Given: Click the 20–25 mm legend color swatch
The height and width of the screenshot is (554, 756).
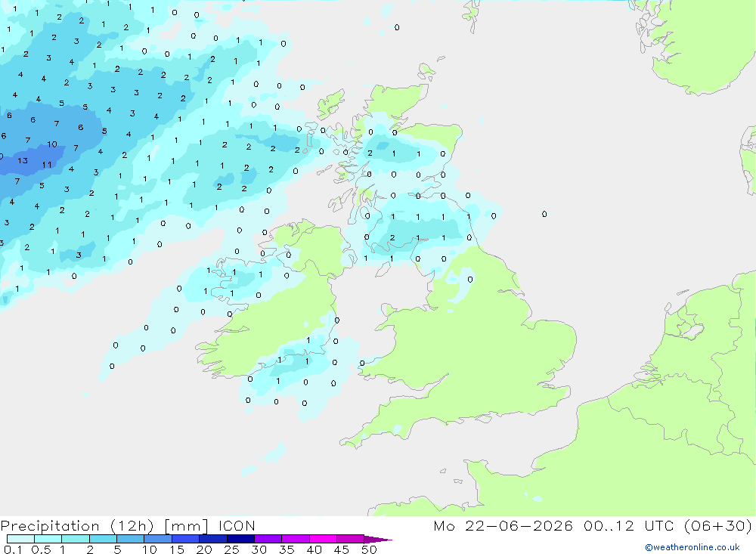Looking at the screenshot, I should click(213, 539).
